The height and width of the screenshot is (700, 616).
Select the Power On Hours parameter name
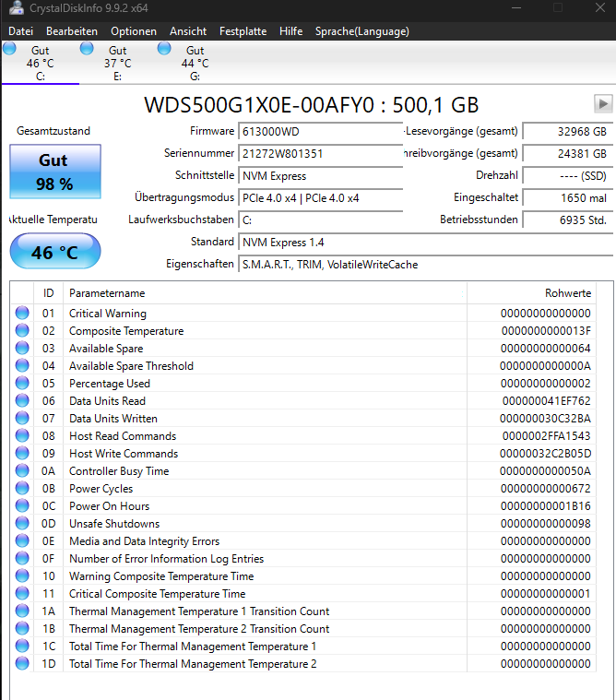point(110,505)
